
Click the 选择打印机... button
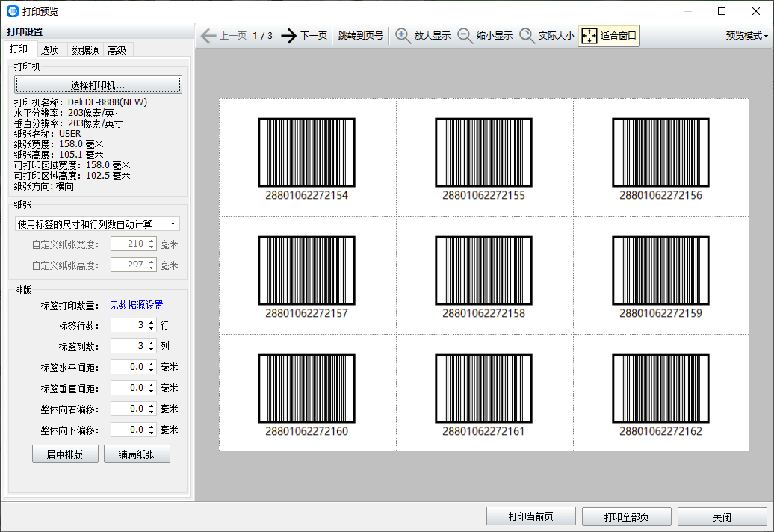(98, 85)
